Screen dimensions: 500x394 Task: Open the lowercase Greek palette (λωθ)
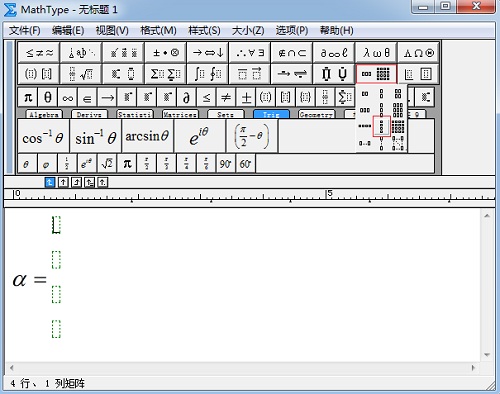376,52
